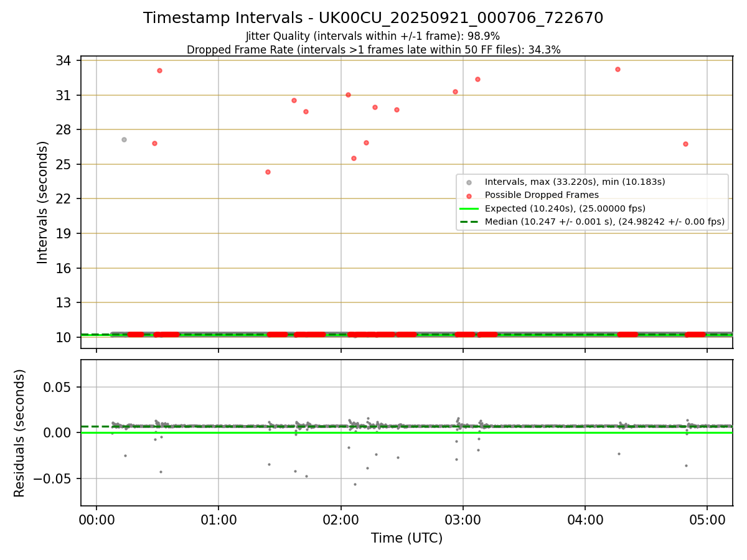
Task: Click the lowest residual point just after 02:00
Action: point(355,484)
